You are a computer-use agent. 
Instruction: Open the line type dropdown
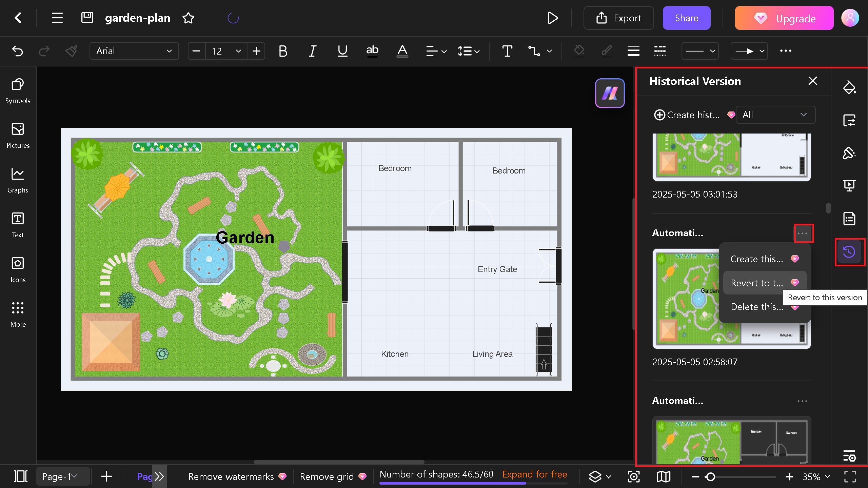pyautogui.click(x=700, y=51)
